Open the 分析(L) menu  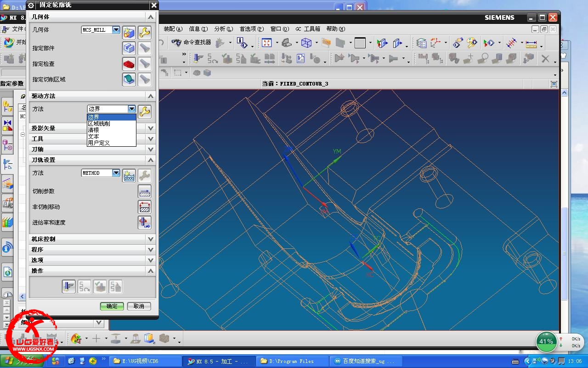click(224, 29)
